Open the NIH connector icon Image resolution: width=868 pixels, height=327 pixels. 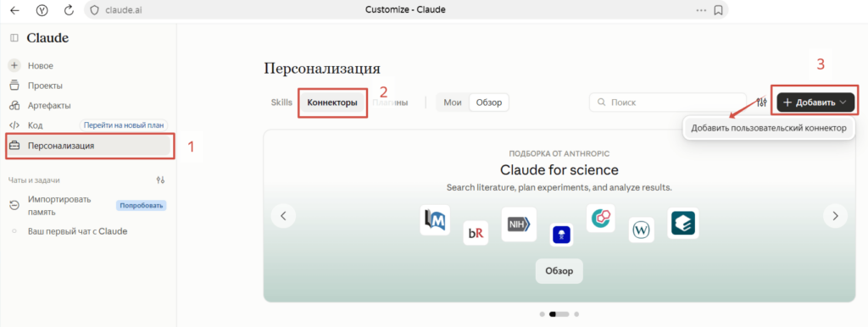coord(519,224)
